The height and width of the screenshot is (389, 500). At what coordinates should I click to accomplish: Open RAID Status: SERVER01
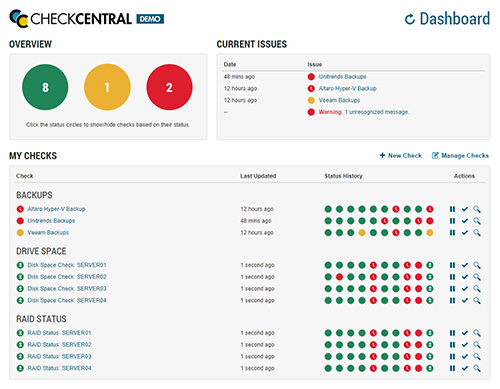pos(59,333)
